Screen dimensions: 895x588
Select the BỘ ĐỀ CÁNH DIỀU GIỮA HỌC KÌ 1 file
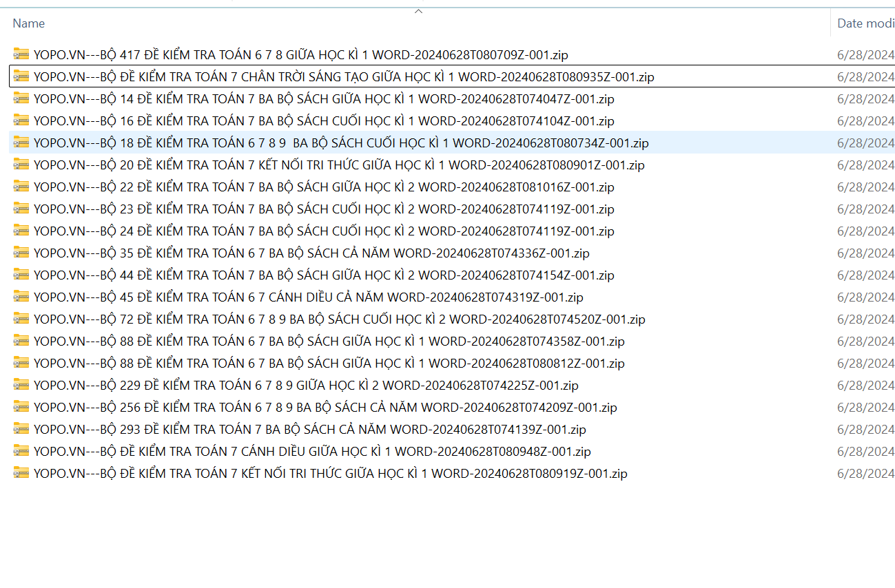pyautogui.click(x=311, y=452)
